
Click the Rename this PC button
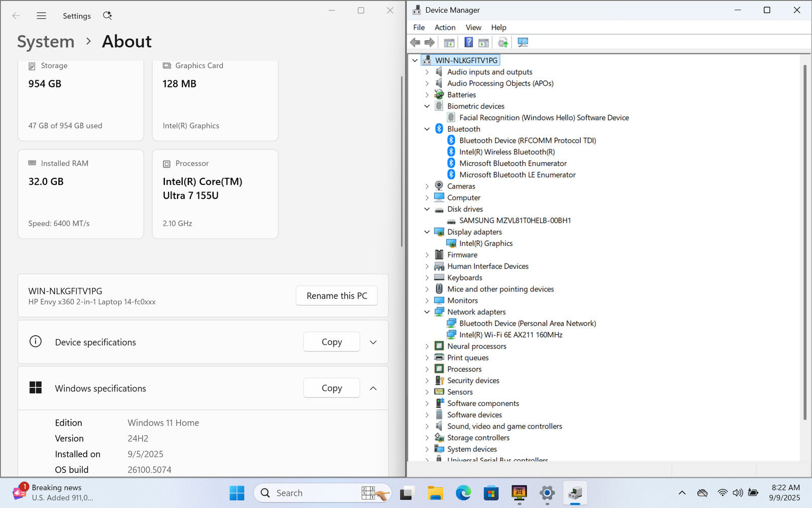click(336, 296)
